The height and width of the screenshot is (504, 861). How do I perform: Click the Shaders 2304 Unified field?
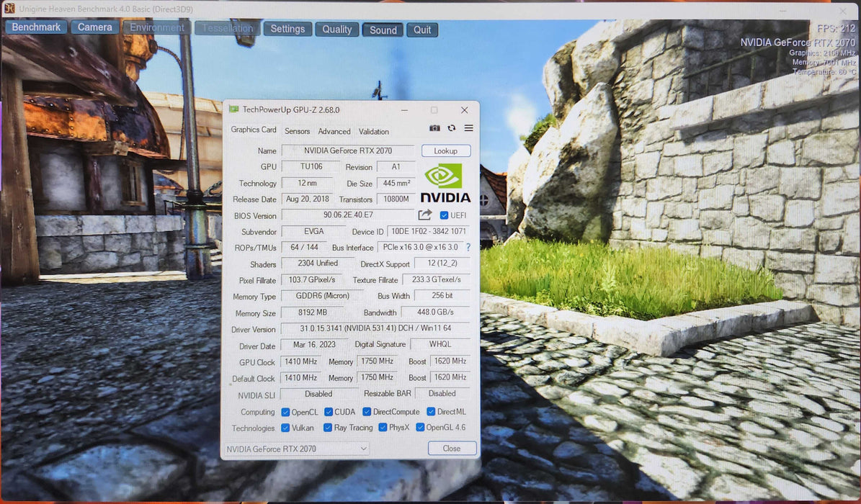click(x=318, y=264)
